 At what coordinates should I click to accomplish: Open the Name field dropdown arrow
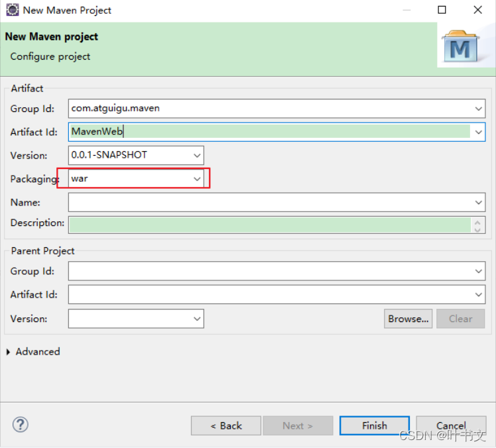(478, 202)
